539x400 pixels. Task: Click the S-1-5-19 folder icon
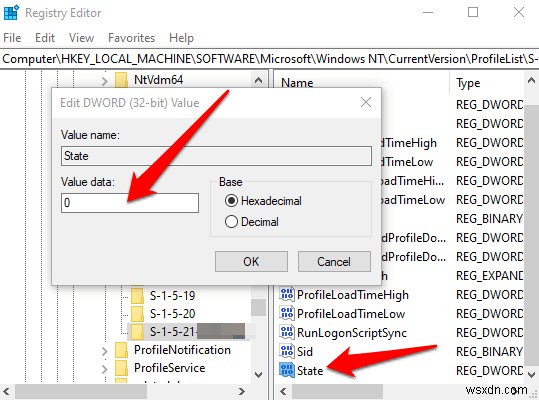coord(138,296)
